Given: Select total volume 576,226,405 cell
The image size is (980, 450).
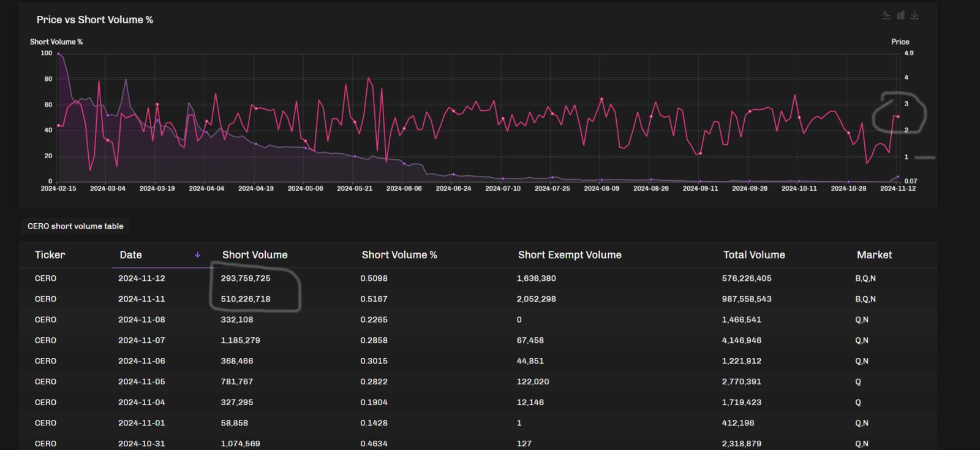Looking at the screenshot, I should [x=747, y=278].
